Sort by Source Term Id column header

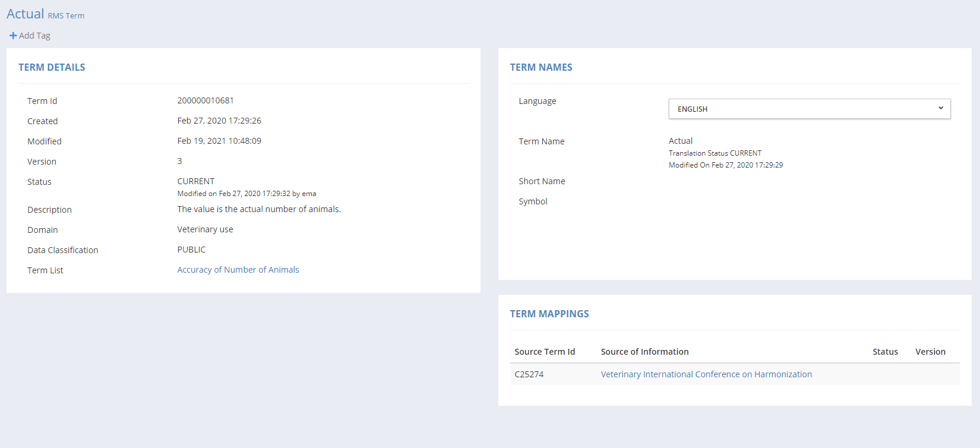click(x=545, y=352)
